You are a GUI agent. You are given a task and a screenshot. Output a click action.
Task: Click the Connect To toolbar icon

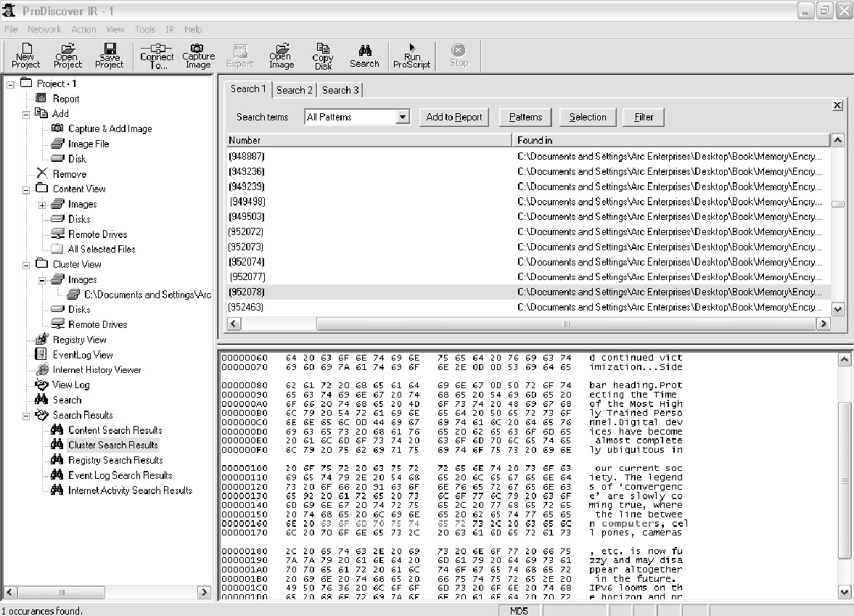coord(157,56)
